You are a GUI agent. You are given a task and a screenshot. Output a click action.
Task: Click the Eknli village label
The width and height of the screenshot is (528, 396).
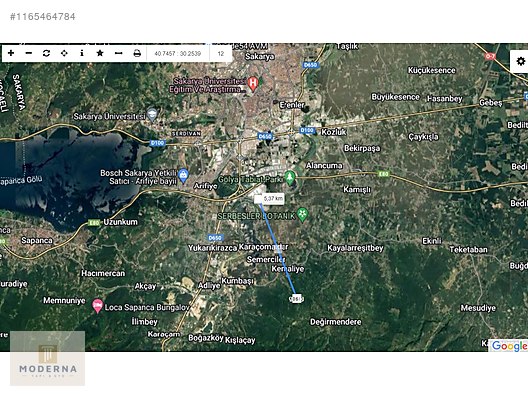[432, 241]
